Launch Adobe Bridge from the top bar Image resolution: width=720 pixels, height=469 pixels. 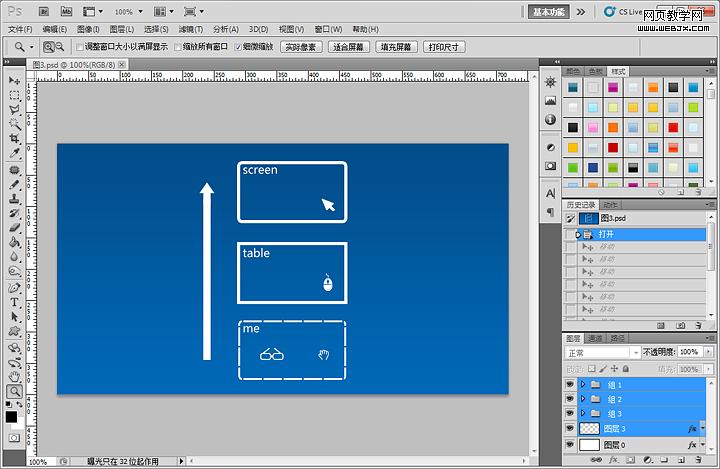pyautogui.click(x=43, y=12)
